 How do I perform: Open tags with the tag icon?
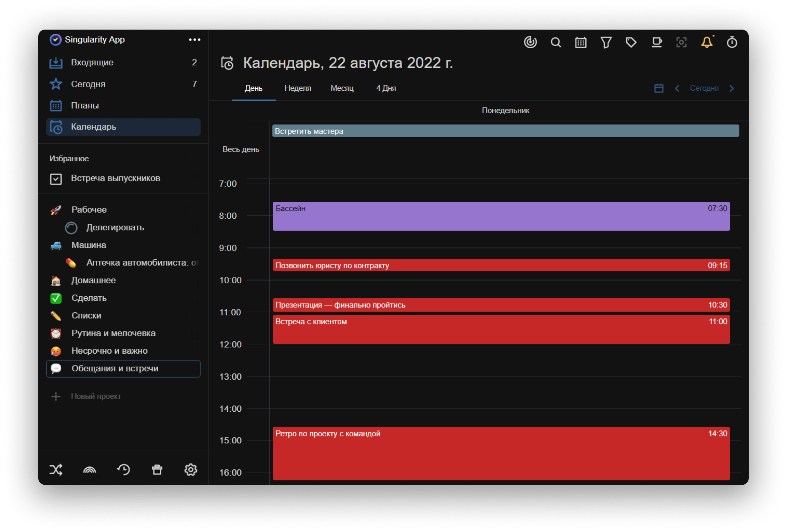click(x=631, y=42)
